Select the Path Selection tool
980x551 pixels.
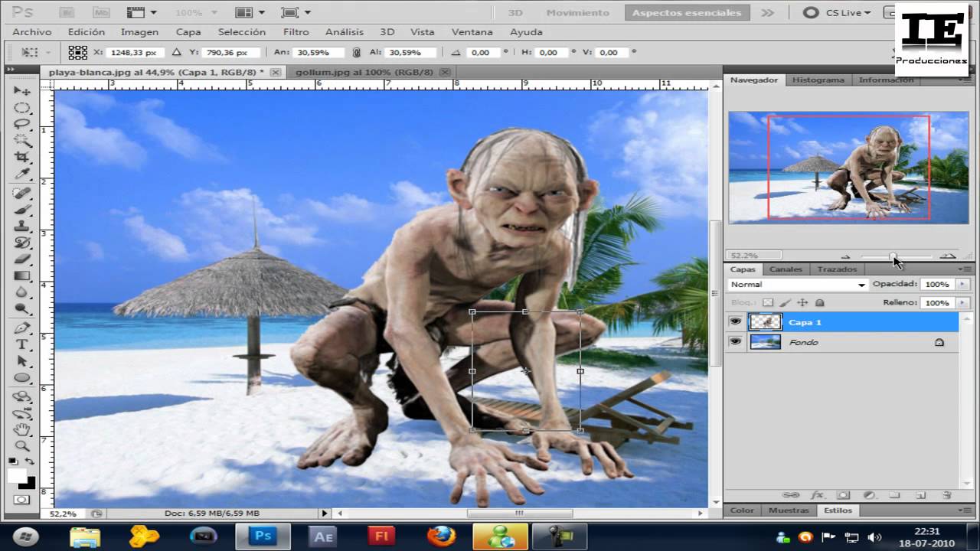[x=22, y=361]
